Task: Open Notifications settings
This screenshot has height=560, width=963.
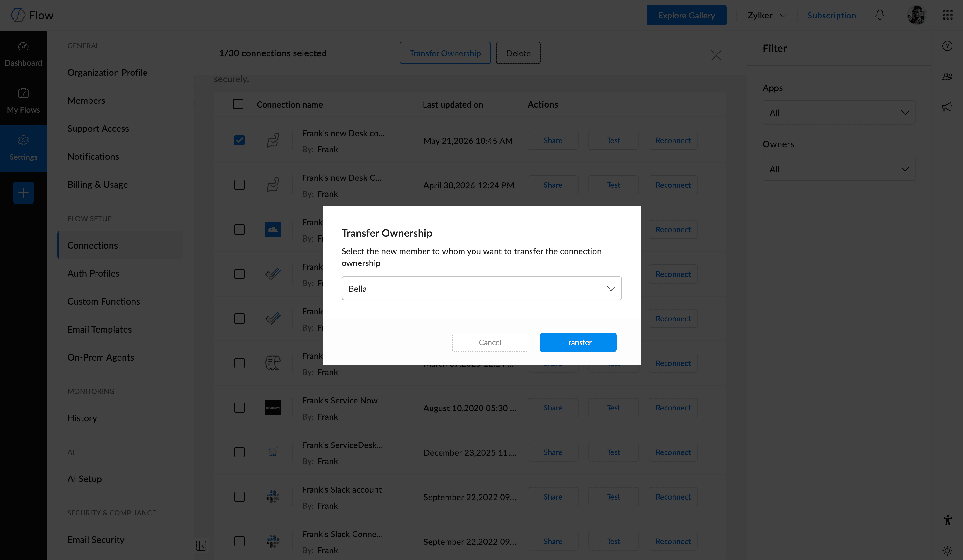Action: click(x=93, y=157)
